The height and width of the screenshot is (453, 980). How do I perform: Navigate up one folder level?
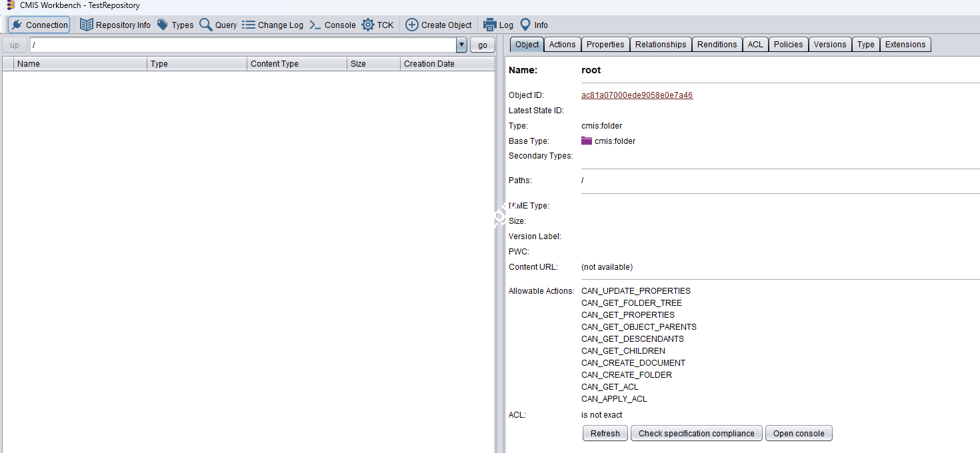click(x=14, y=45)
